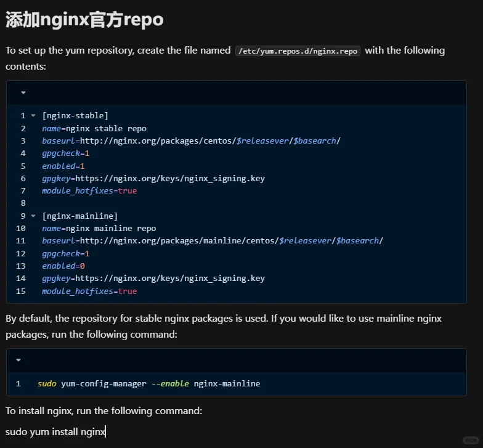483x448 pixels.
Task: Fold the [nginx-stable] section at line 1
Action: click(x=33, y=116)
